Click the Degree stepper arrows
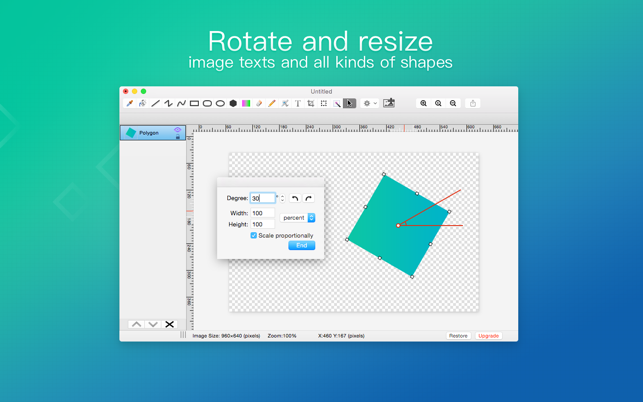The height and width of the screenshot is (402, 643). [283, 198]
